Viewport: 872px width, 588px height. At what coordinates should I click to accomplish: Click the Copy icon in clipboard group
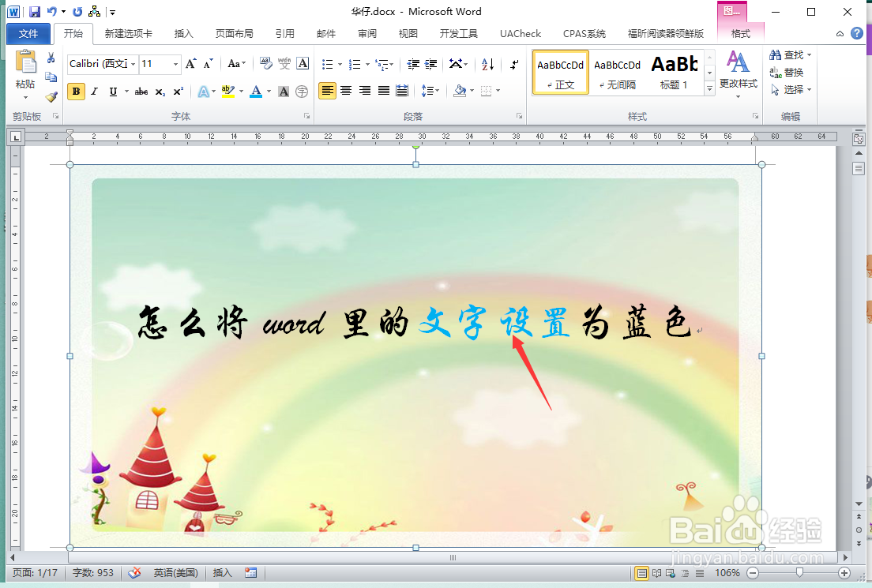(51, 77)
